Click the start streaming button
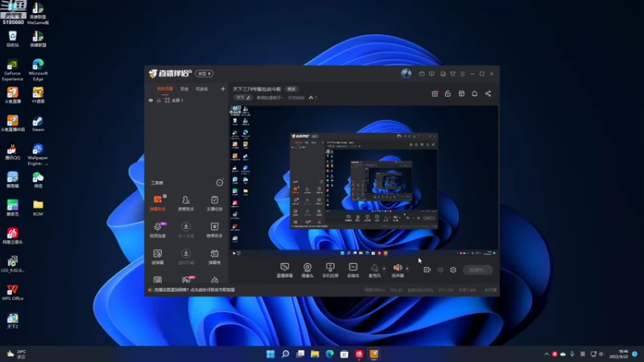Image resolution: width=644 pixels, height=362 pixels. tap(478, 269)
